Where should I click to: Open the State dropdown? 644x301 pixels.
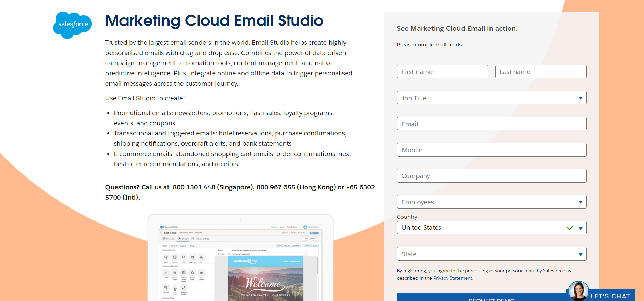point(492,254)
